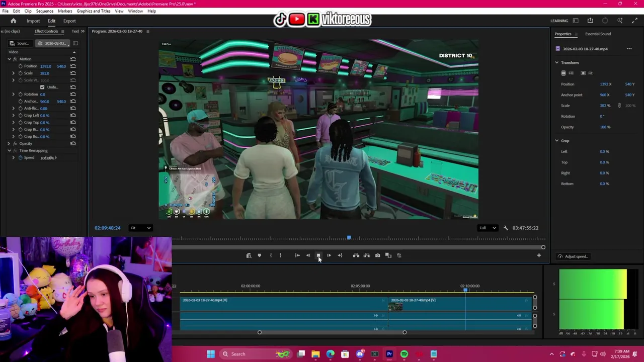Open the Graphics and Titles menu
Image resolution: width=644 pixels, height=362 pixels.
coord(94,11)
